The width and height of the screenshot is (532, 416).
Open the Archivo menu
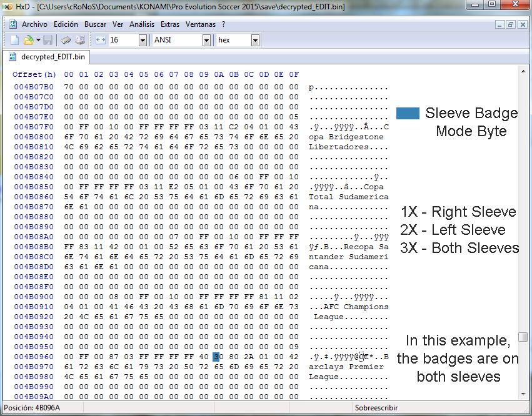coord(34,24)
